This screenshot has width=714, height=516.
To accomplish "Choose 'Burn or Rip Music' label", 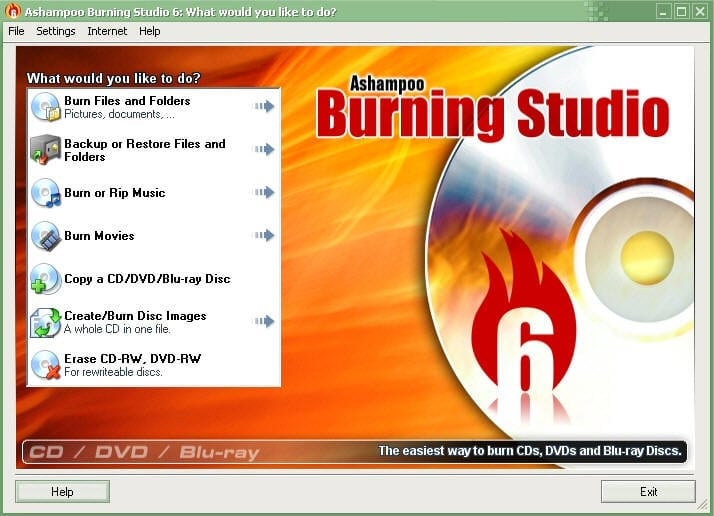I will (x=115, y=193).
